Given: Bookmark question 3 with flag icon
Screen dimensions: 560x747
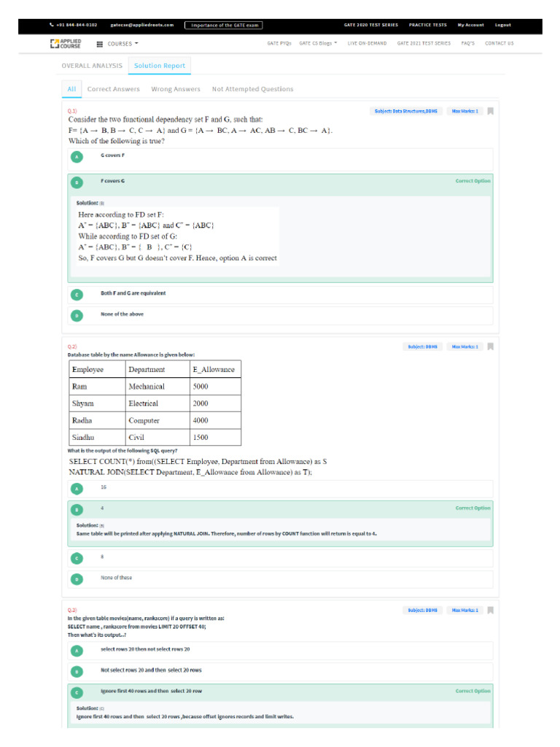Looking at the screenshot, I should coord(491,610).
